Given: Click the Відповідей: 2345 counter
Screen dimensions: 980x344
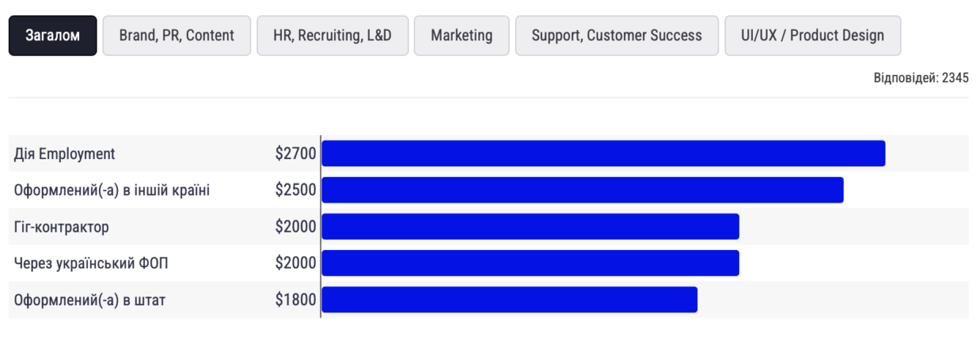Looking at the screenshot, I should click(921, 78).
